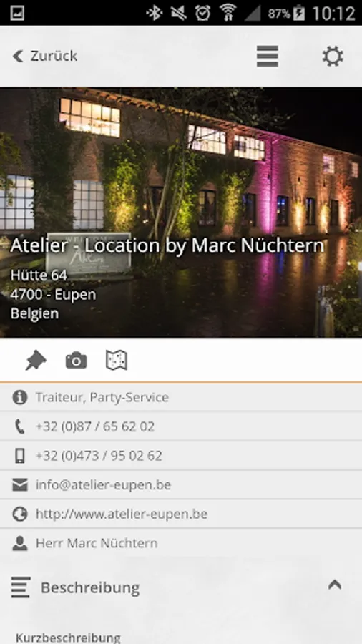The image size is (362, 644).
Task: Show the location using the map icon
Action: (117, 360)
